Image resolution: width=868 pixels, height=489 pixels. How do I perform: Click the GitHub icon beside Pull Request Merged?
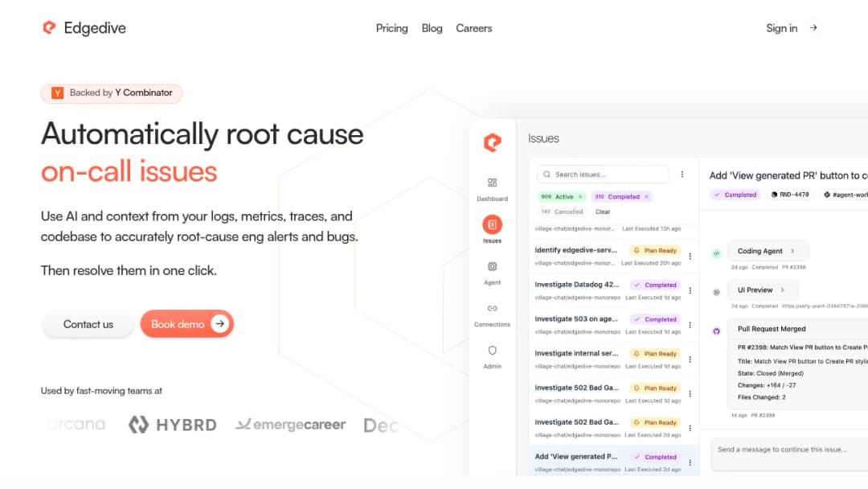click(x=716, y=331)
